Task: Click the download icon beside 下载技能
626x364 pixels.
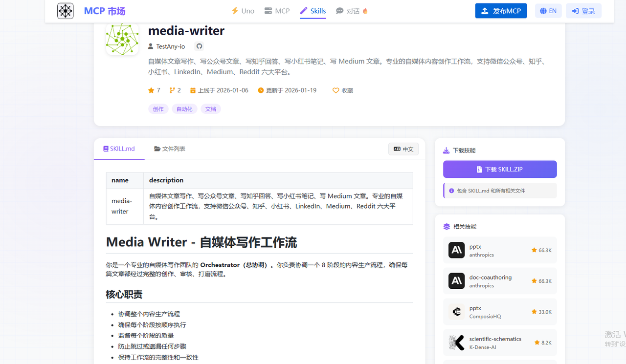Action: [446, 150]
